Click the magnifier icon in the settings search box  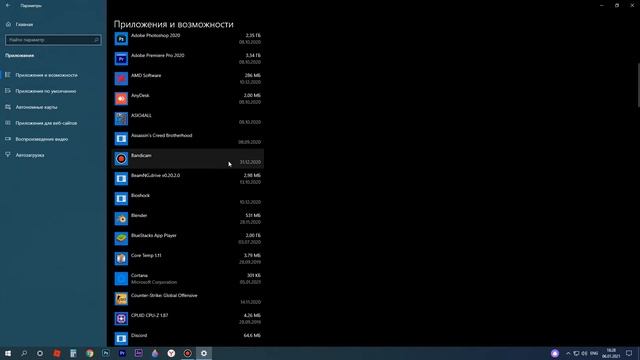point(96,40)
